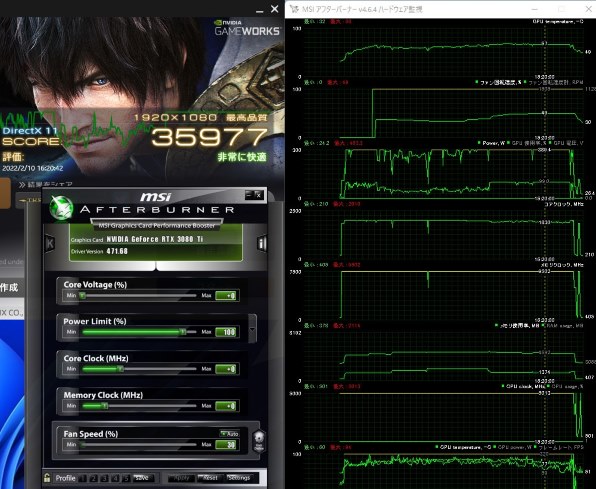The height and width of the screenshot is (489, 596).
Task: Open the Afterburner information i button
Action: click(262, 243)
